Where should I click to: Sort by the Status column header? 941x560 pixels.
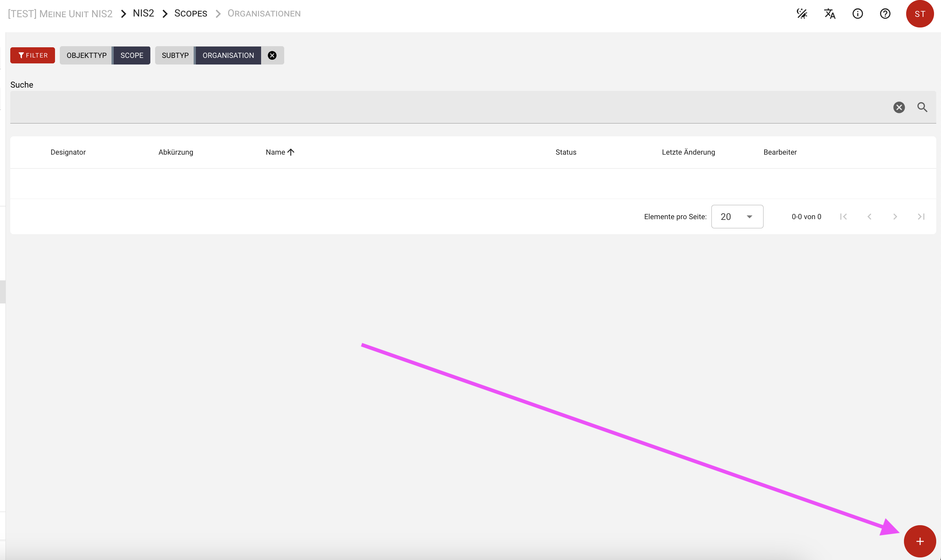coord(565,152)
